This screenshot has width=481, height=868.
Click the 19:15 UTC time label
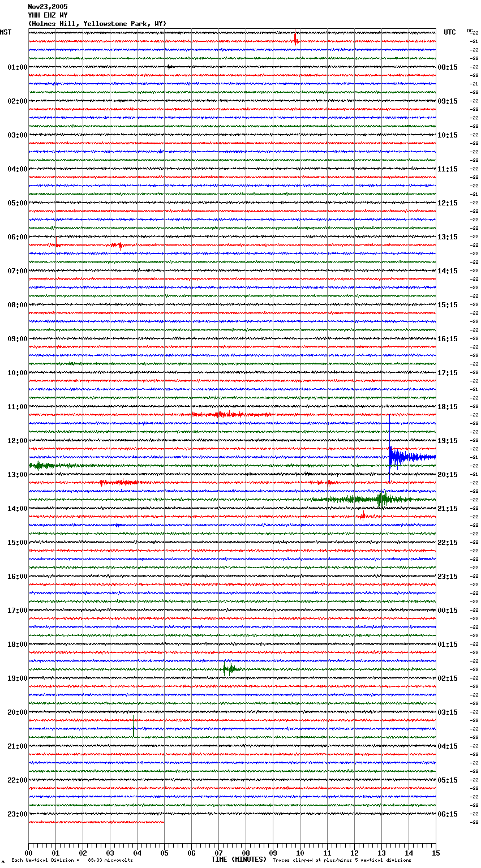click(x=448, y=441)
